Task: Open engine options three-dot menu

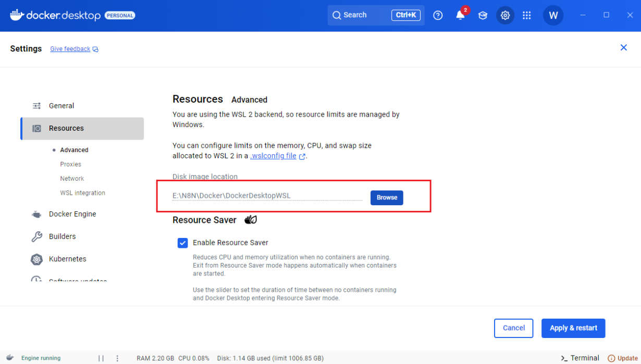Action: click(x=117, y=358)
